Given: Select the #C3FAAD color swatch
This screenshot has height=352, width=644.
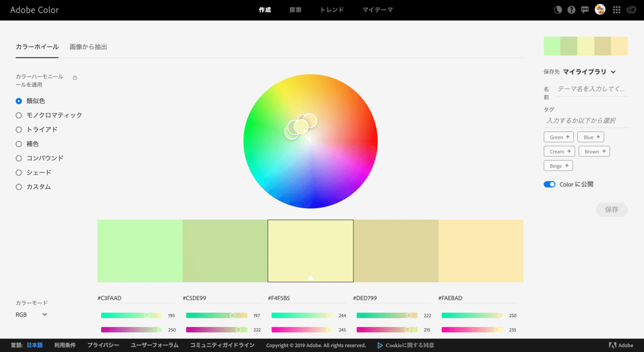Looking at the screenshot, I should pos(140,251).
